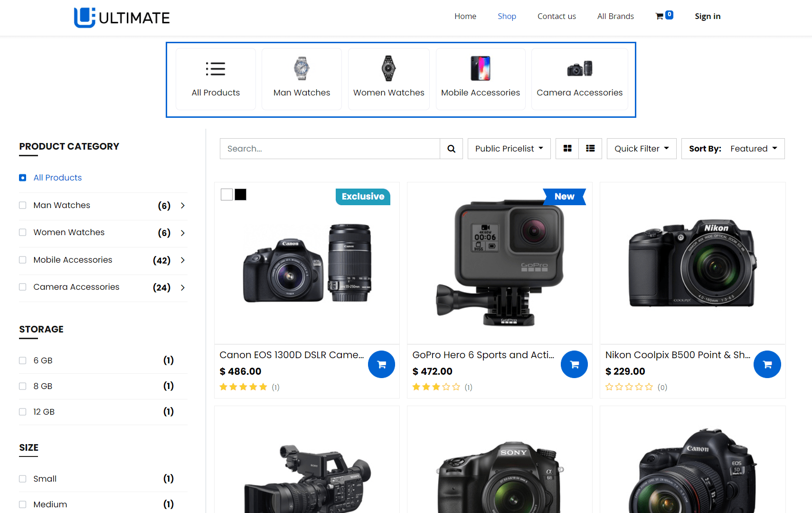This screenshot has height=513, width=812.
Task: Click the New ribbon on GoPro
Action: 564,197
